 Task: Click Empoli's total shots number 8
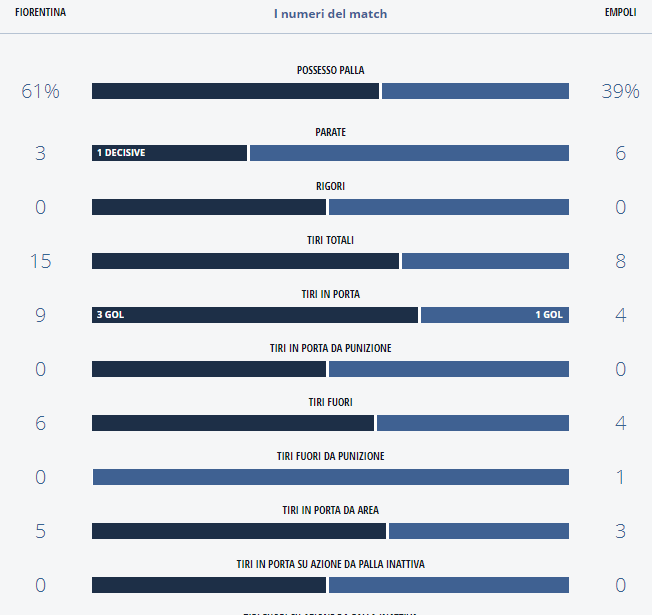620,261
